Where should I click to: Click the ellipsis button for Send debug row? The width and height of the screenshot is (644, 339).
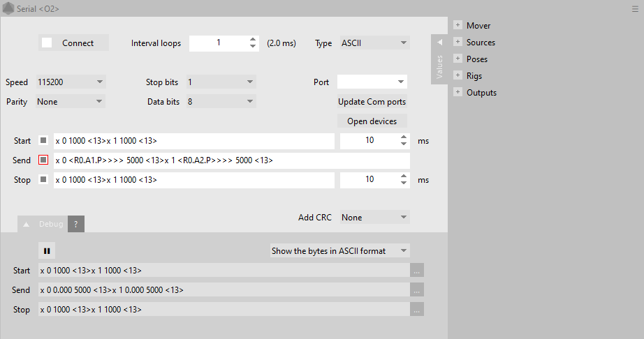tap(417, 290)
